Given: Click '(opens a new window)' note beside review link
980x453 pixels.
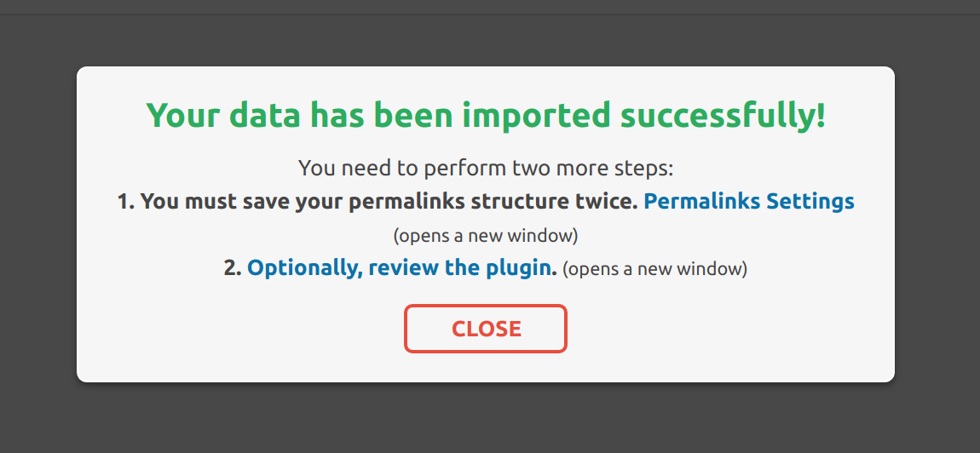Looking at the screenshot, I should (x=654, y=269).
